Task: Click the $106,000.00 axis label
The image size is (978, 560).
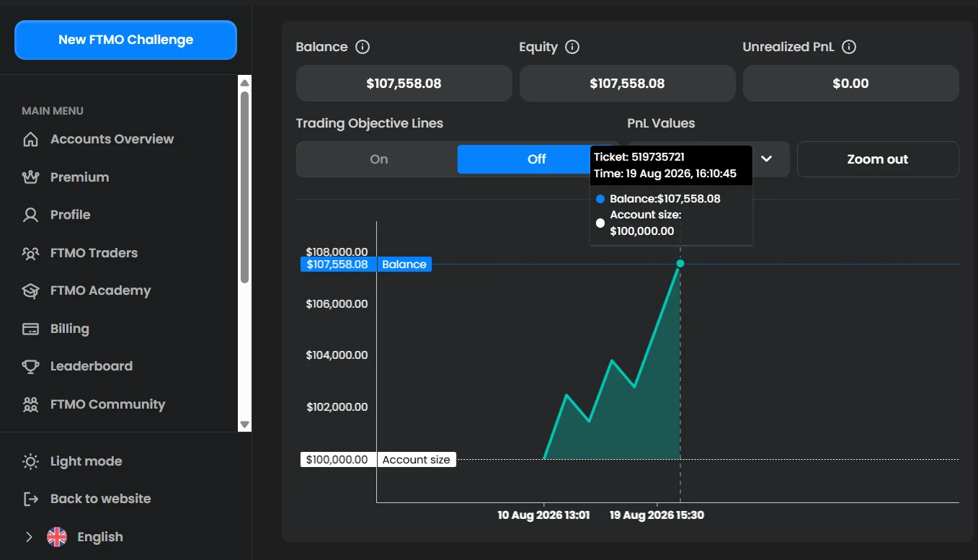Action: point(337,303)
